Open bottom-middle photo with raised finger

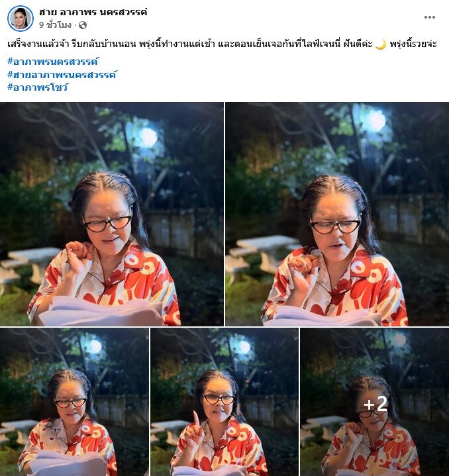[x=224, y=402]
